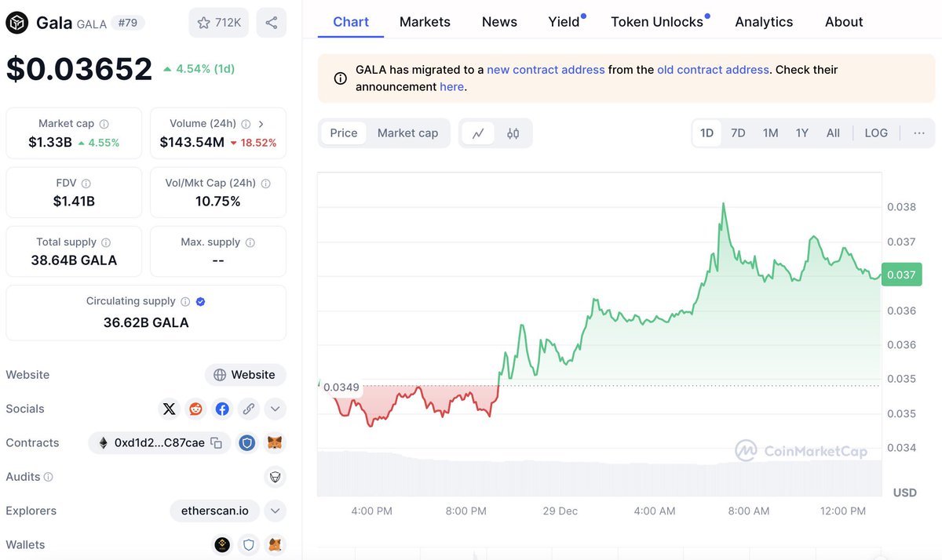Open the FDV info tooltip icon
This screenshot has height=560, width=942.
tap(86, 184)
